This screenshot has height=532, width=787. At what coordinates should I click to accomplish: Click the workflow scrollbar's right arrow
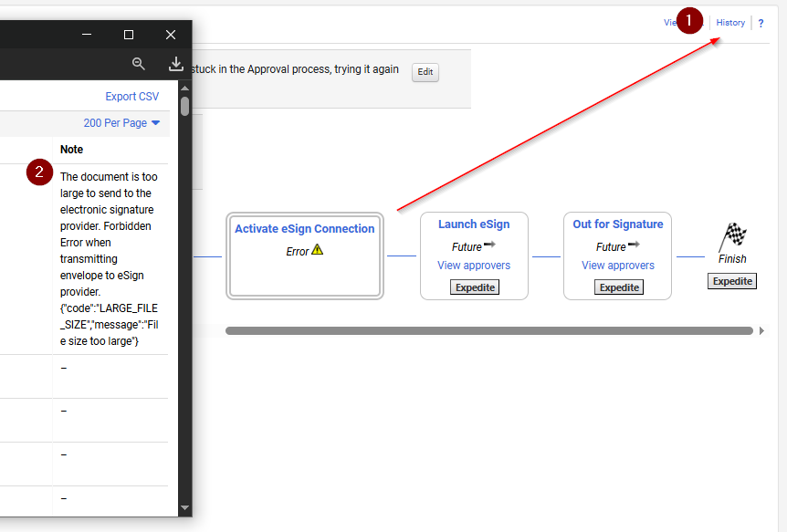point(762,330)
